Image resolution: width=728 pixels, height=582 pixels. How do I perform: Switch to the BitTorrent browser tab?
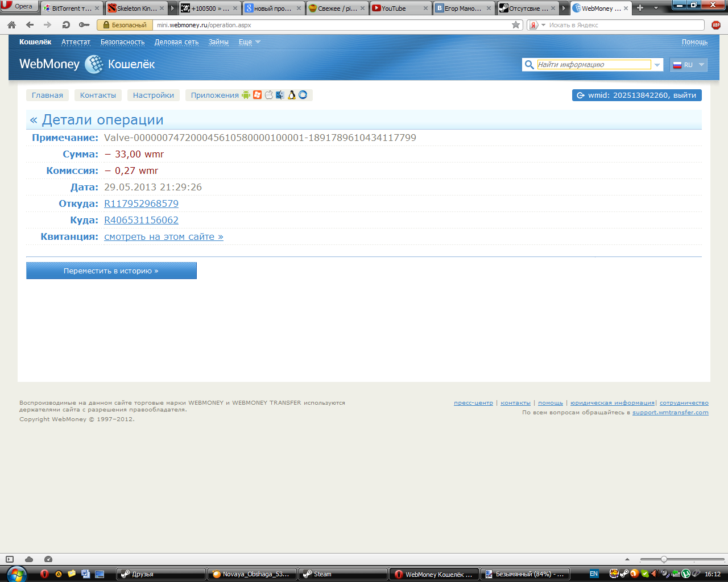[71, 8]
